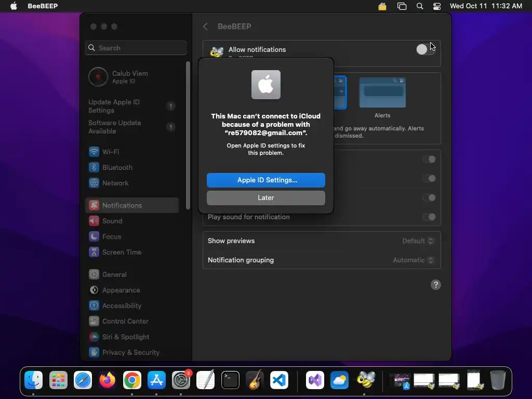
Task: Open Launchpad from the Dock
Action: [58, 380]
